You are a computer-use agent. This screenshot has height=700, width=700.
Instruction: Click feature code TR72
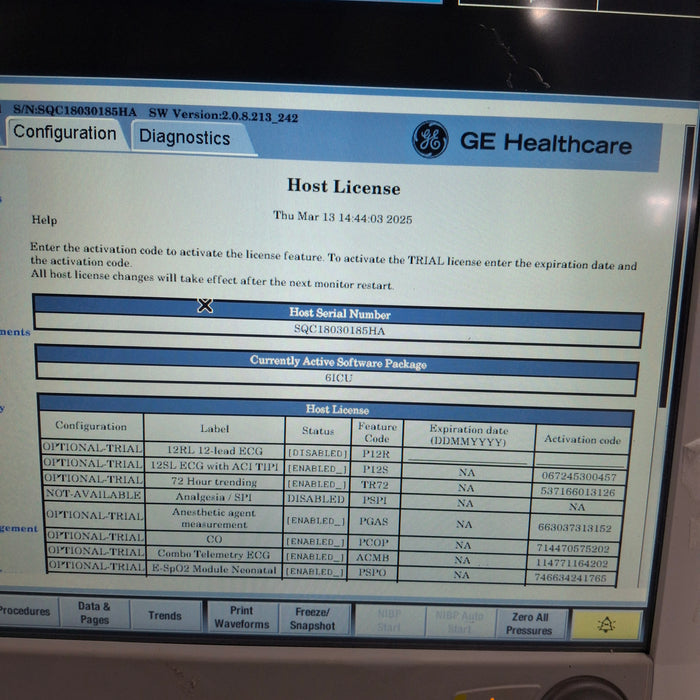375,485
